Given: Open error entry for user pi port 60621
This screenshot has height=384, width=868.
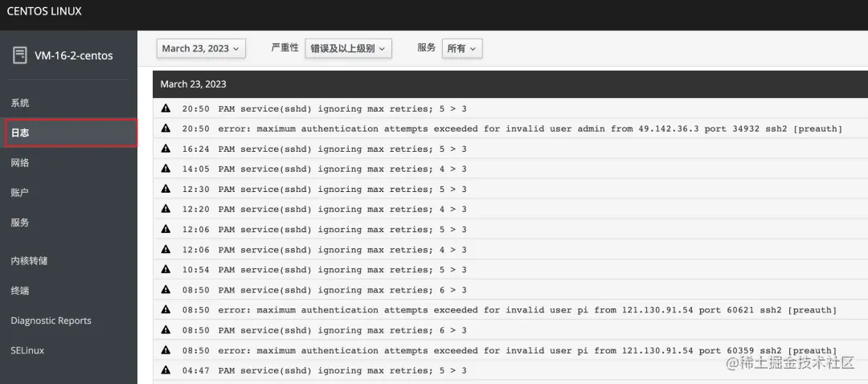Looking at the screenshot, I should [510, 310].
